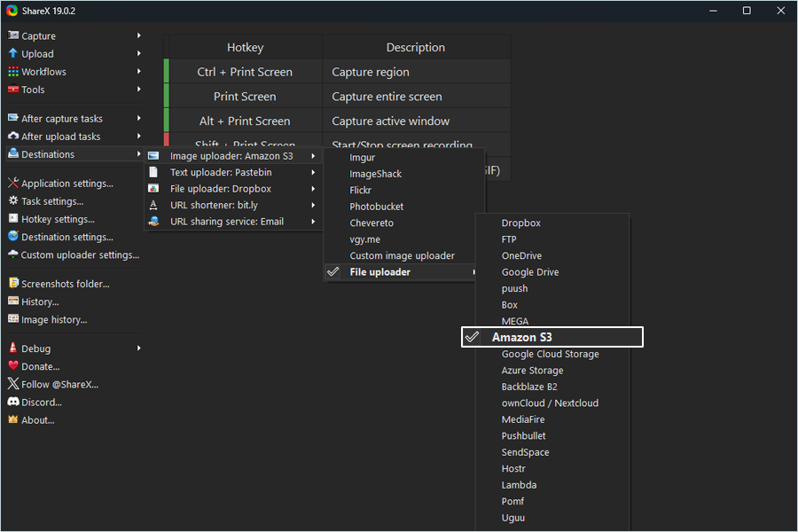Image resolution: width=798 pixels, height=532 pixels.
Task: Select the checked File uploader entry
Action: [379, 272]
